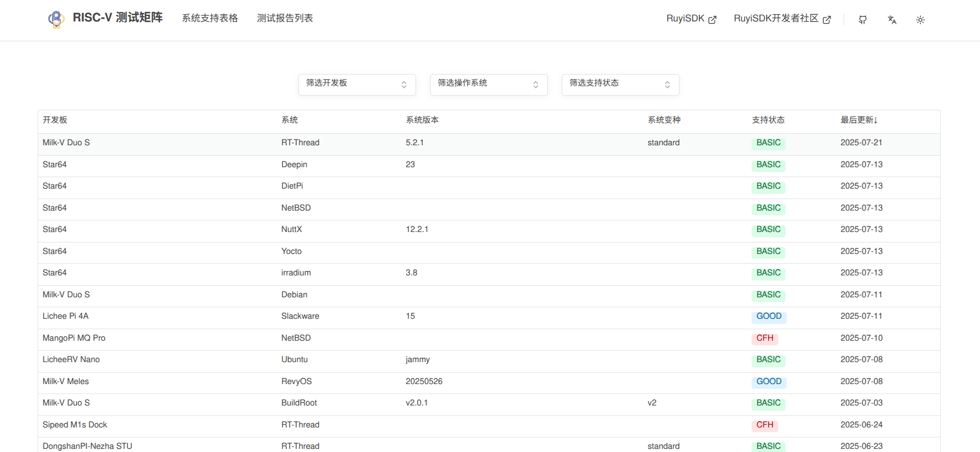Open the RuyiSDK link
Screen dimensions: 980x452
coord(691,19)
